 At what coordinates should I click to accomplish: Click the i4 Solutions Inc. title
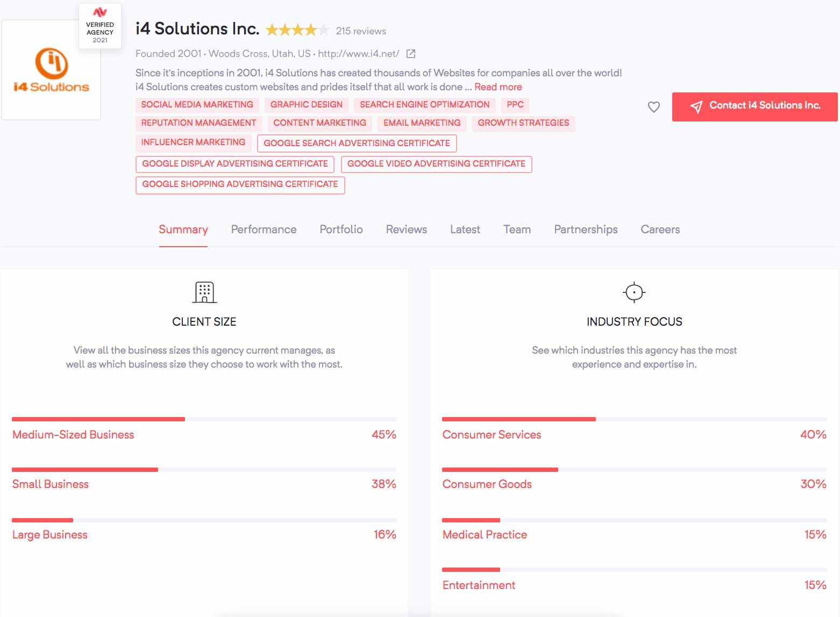coord(197,28)
